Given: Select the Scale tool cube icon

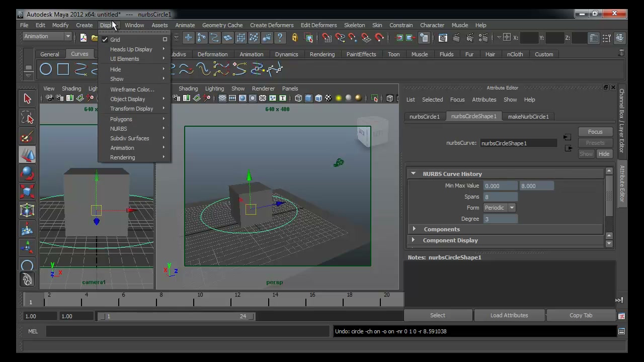Looking at the screenshot, I should click(27, 192).
